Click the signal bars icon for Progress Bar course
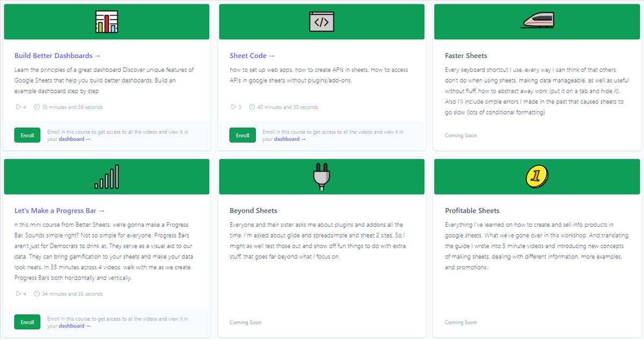 (106, 176)
